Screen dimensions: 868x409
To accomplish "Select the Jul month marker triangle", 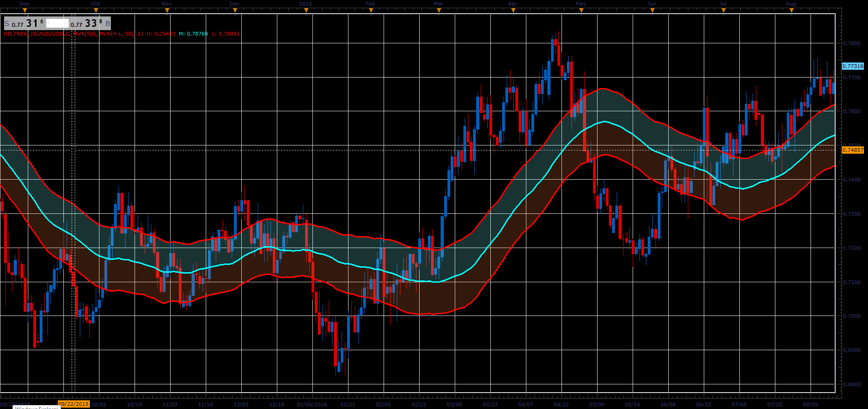I will tap(723, 10).
